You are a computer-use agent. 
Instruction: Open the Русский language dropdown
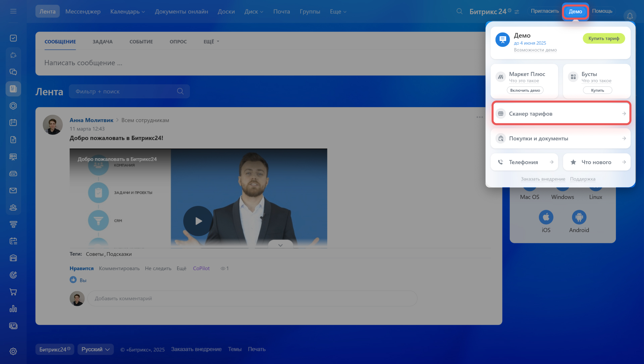[x=96, y=349]
